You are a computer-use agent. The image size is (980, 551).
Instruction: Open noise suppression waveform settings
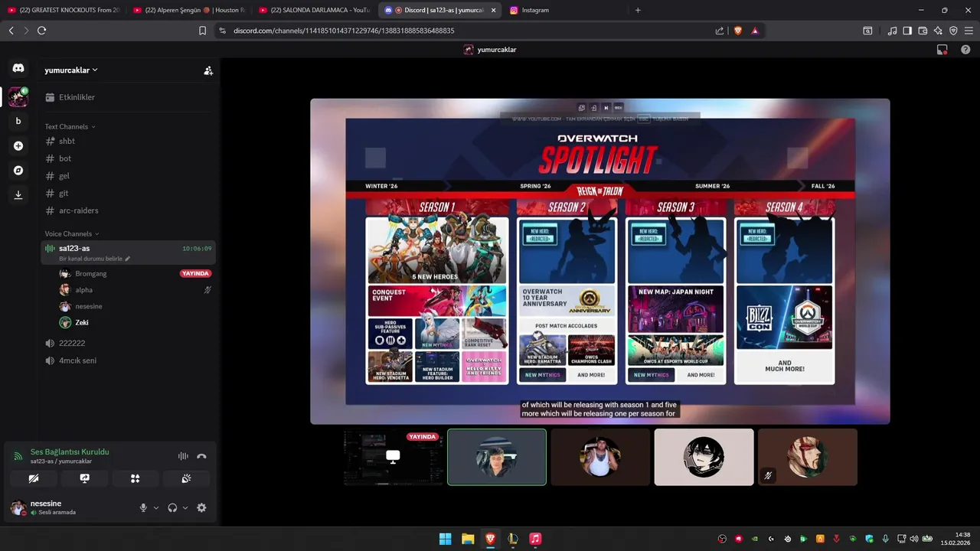183,456
